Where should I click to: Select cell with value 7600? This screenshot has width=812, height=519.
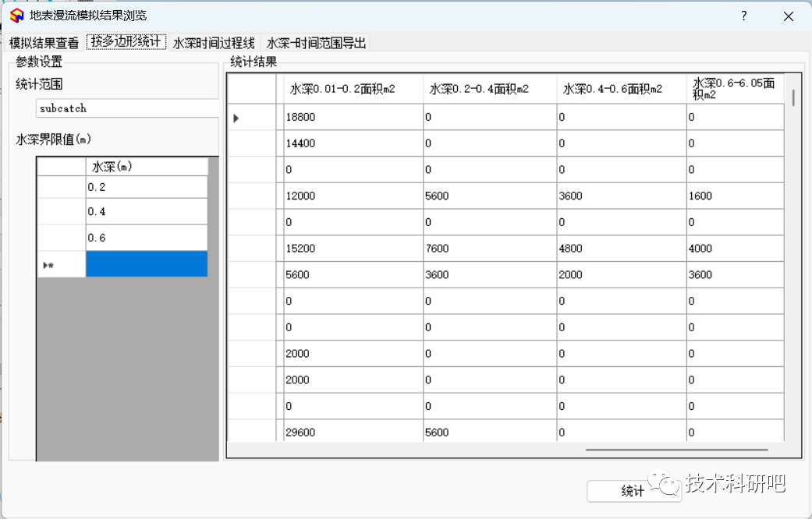click(x=490, y=249)
